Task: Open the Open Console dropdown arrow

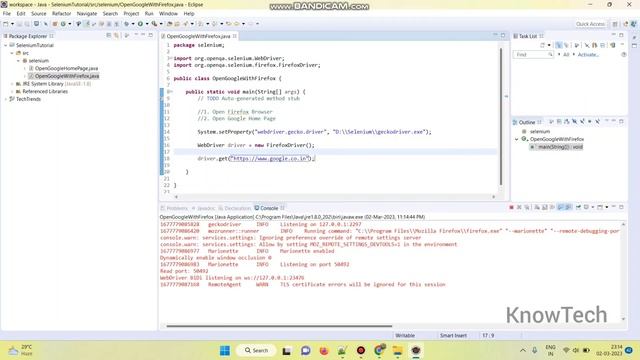Action: coord(607,207)
